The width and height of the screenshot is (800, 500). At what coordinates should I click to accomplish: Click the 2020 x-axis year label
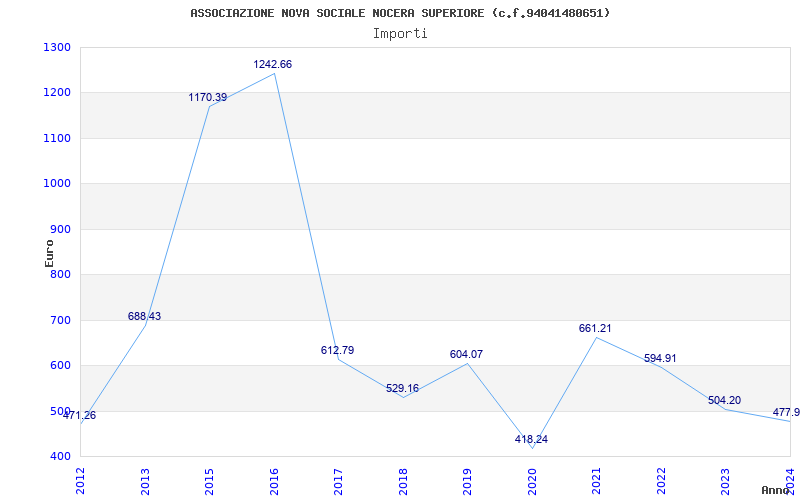[532, 481]
